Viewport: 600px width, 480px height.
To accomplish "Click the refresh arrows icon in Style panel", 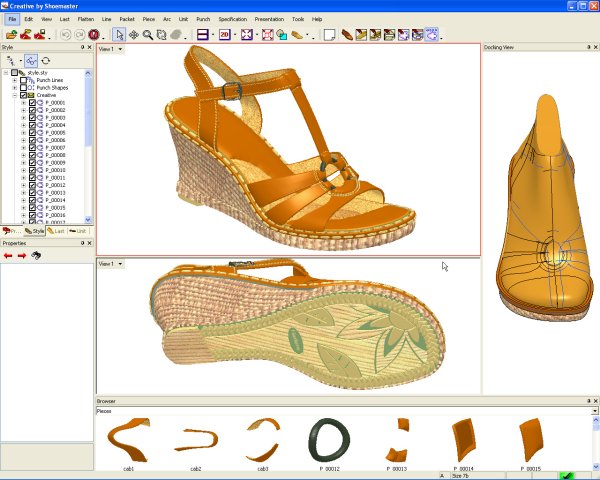I will 46,60.
